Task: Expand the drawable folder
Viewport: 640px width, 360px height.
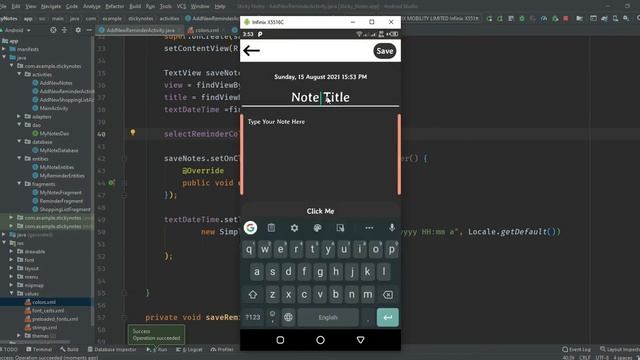Action: pyautogui.click(x=11, y=251)
